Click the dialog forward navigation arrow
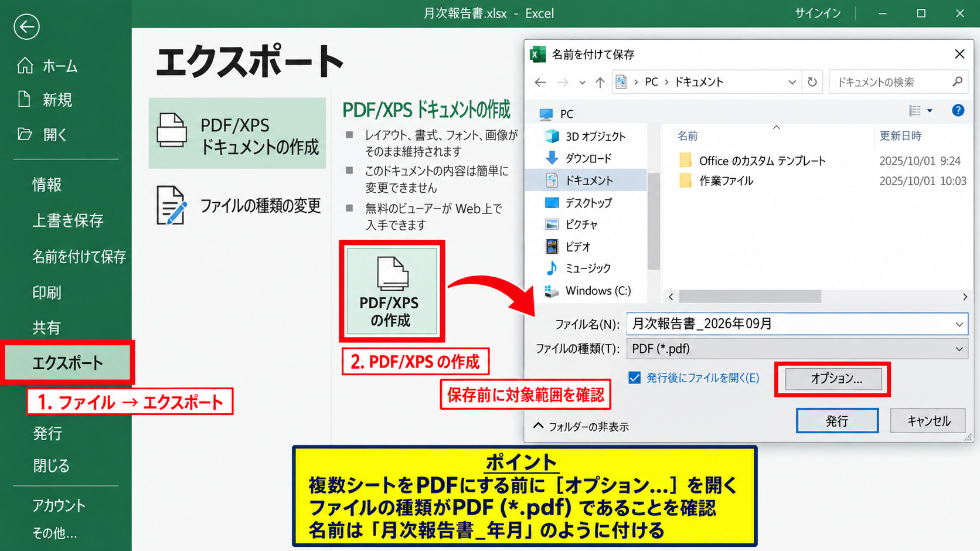The height and width of the screenshot is (551, 980). [x=563, y=82]
